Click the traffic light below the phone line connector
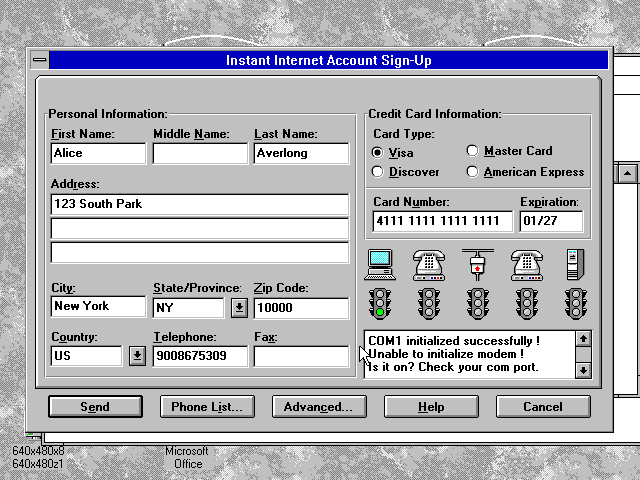This screenshot has width=640, height=480. click(x=478, y=304)
